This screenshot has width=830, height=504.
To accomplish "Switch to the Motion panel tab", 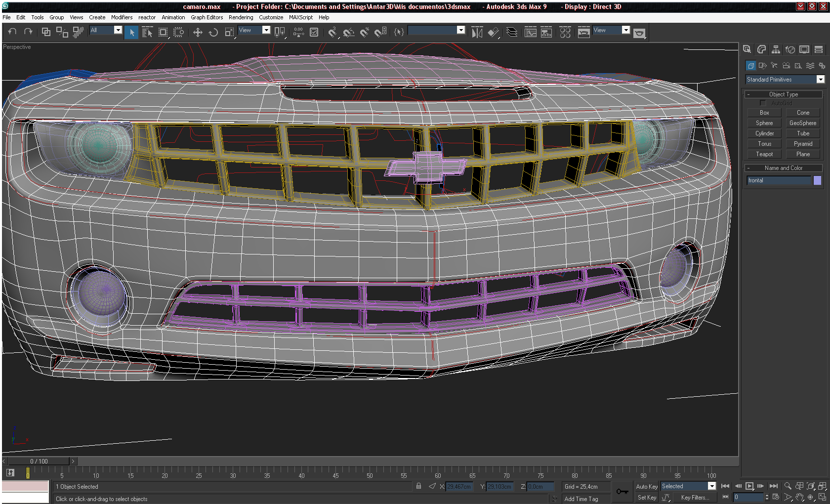I will click(x=790, y=49).
